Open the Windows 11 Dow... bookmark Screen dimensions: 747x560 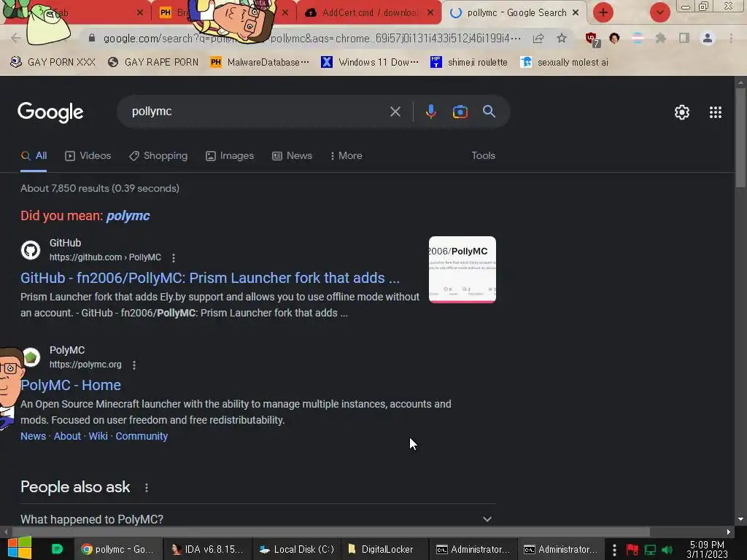tap(370, 63)
